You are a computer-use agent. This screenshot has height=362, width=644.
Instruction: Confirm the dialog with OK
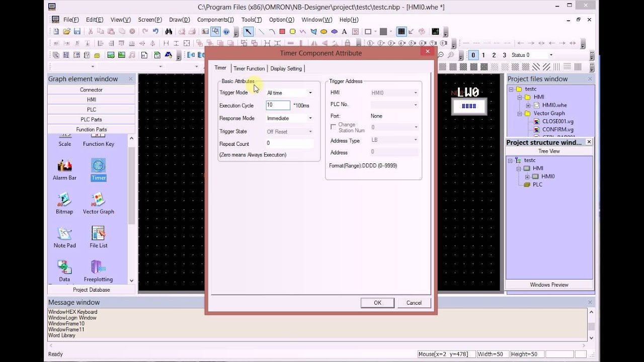click(377, 303)
